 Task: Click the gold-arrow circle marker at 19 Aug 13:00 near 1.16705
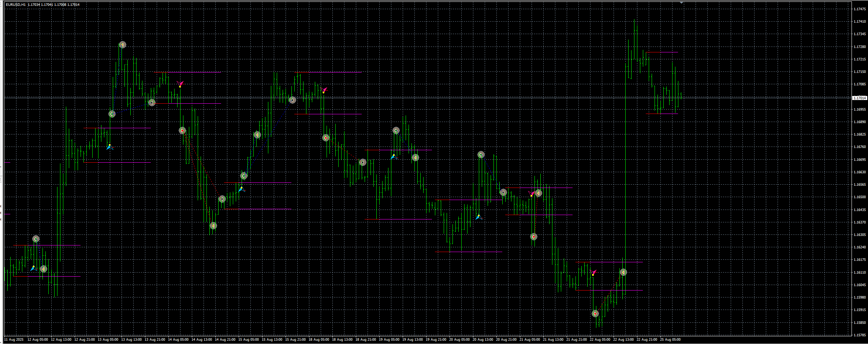pyautogui.click(x=415, y=158)
